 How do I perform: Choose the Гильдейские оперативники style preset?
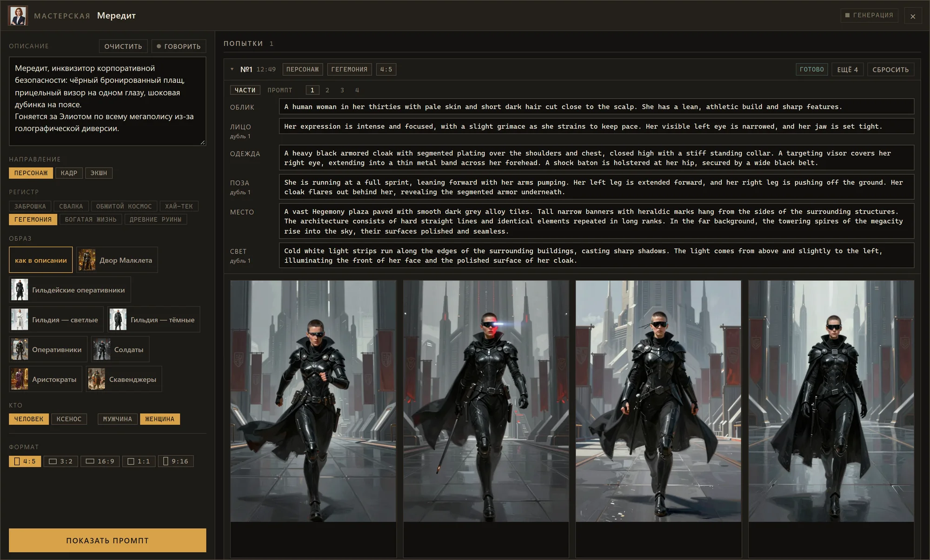pos(70,290)
